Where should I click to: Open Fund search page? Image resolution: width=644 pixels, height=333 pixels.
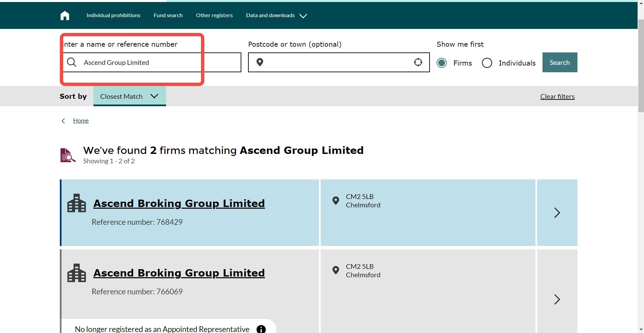point(168,15)
